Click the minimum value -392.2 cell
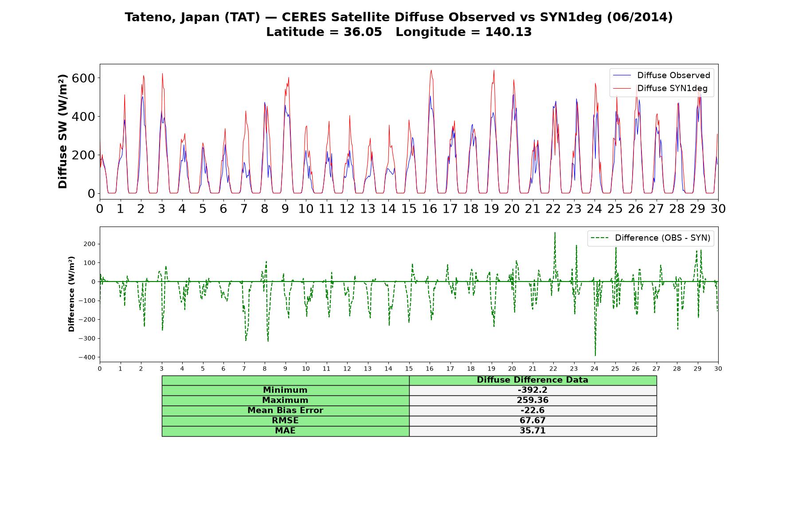 [x=532, y=390]
